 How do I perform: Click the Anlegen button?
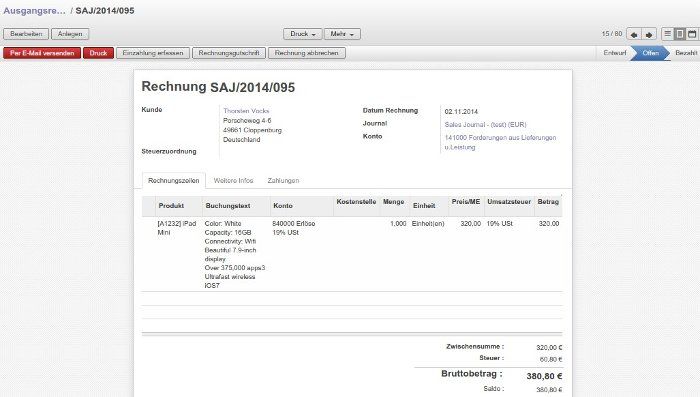[x=70, y=34]
